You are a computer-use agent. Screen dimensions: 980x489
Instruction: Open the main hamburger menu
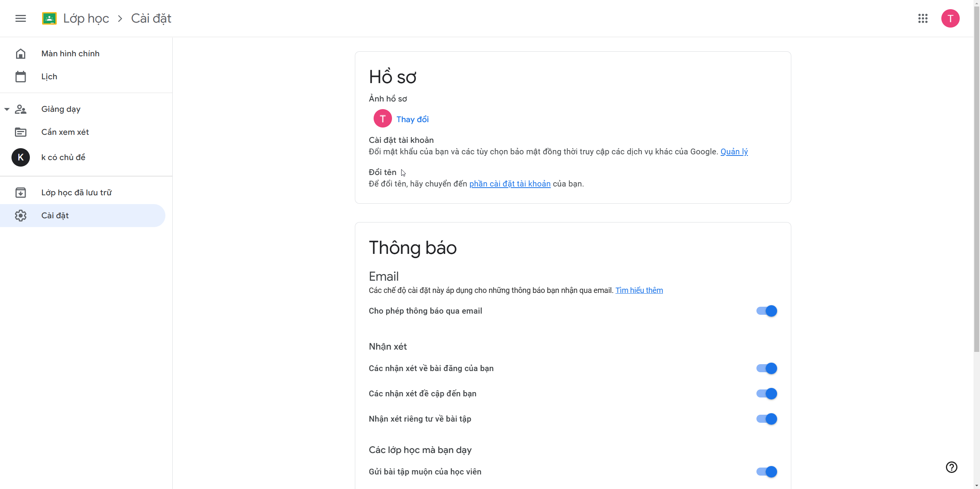(x=21, y=18)
